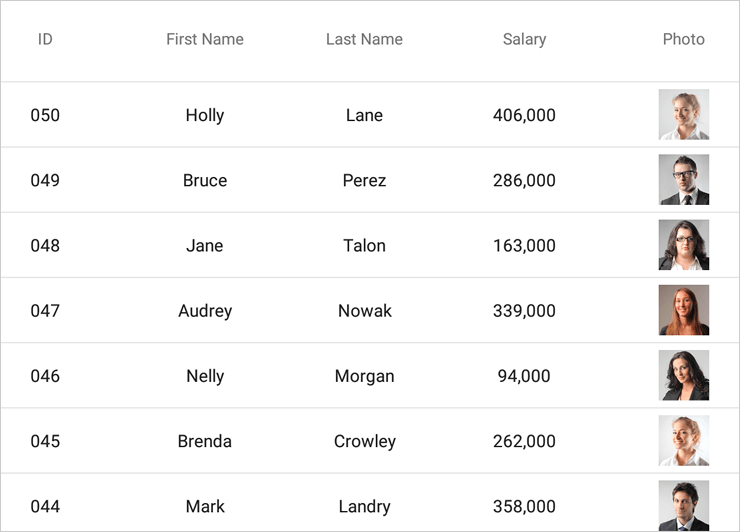Select Brenda Crowley's photo thumbnail
This screenshot has height=532, width=740.
pyautogui.click(x=683, y=440)
